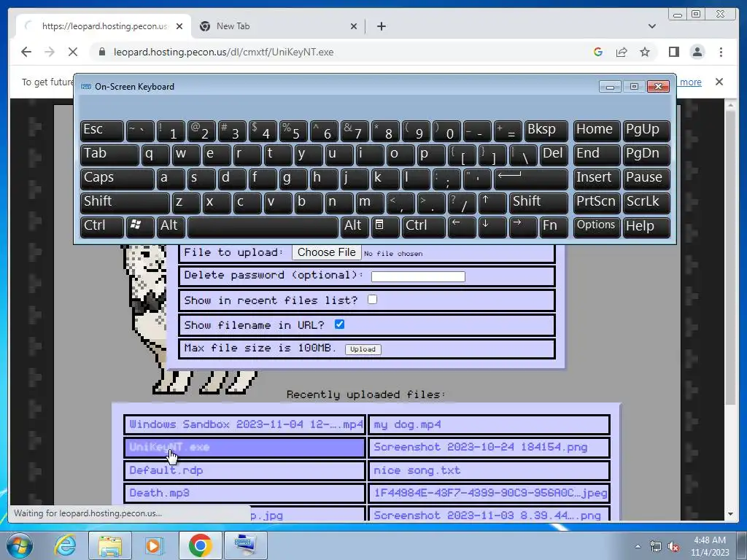This screenshot has height=560, width=747.
Task: Click the up arrow key on keyboard
Action: tap(492, 203)
